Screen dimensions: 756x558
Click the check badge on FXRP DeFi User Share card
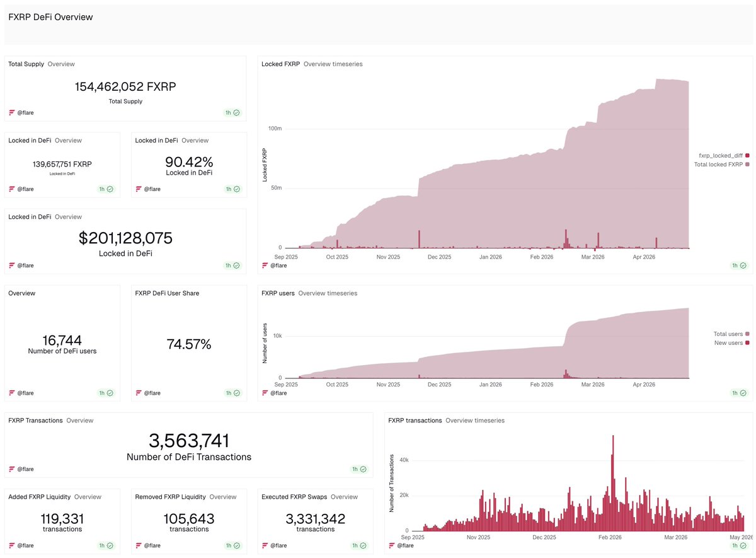[236, 393]
